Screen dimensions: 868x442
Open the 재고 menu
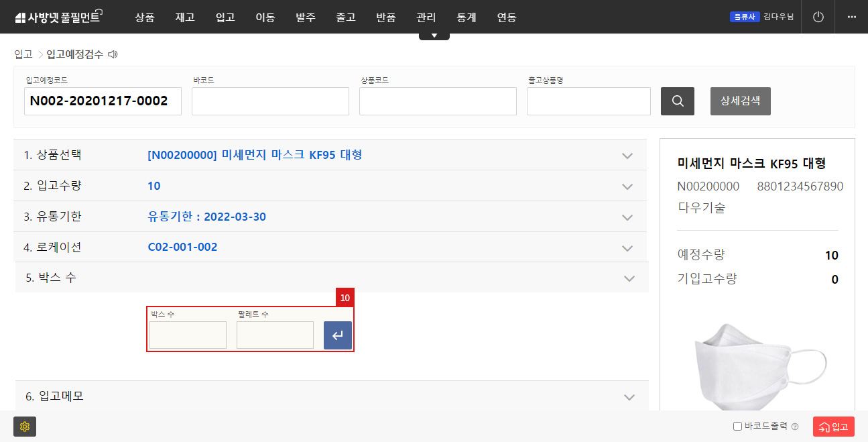(184, 17)
